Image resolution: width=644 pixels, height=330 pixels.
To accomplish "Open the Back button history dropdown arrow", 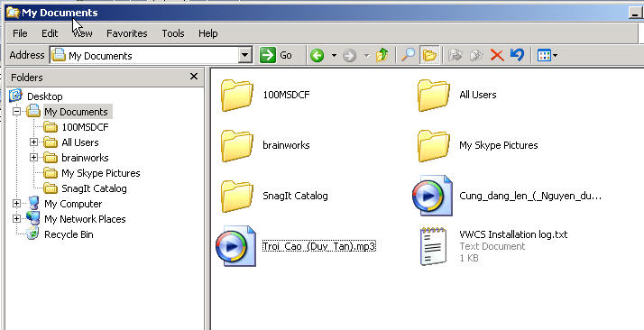I will [334, 55].
